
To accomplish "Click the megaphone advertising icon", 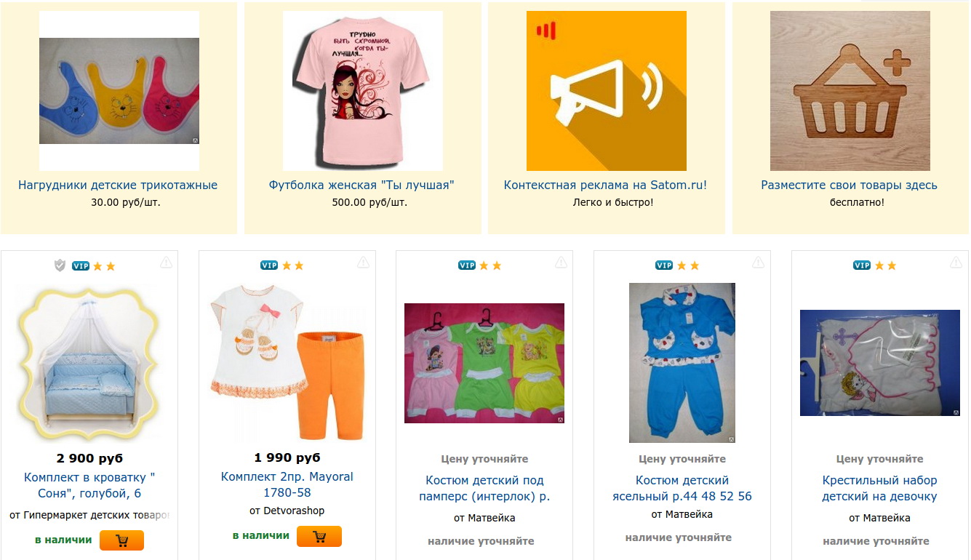I will [x=607, y=91].
